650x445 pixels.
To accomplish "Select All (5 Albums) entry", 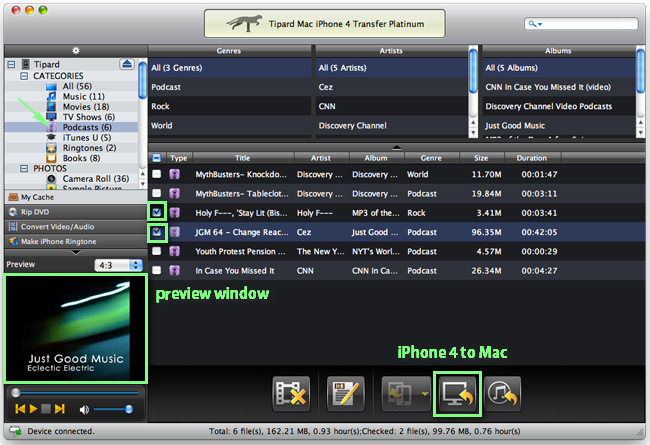I will click(559, 68).
